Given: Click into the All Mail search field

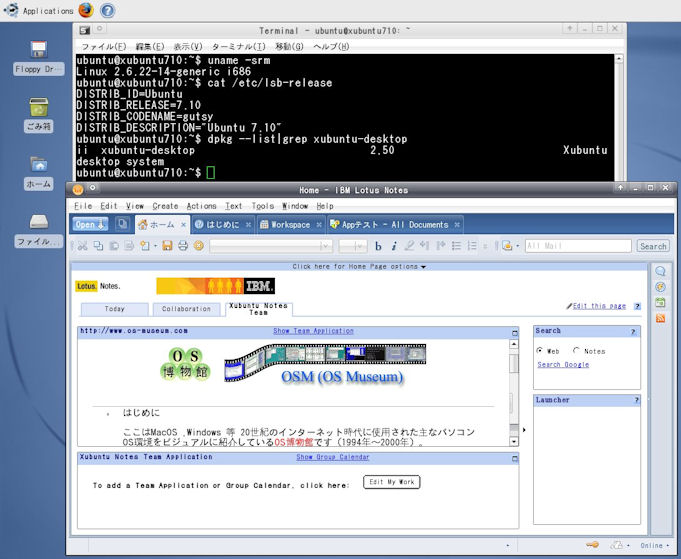Looking at the screenshot, I should [x=578, y=246].
